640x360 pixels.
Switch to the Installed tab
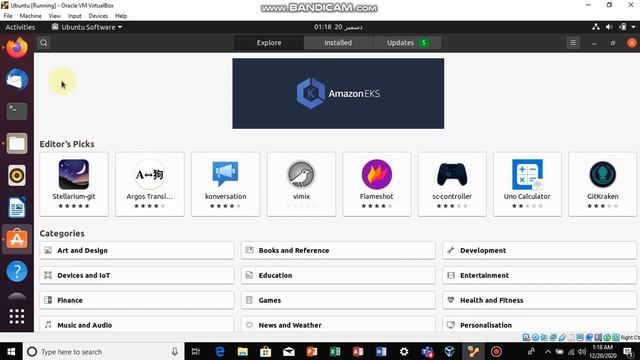click(338, 42)
